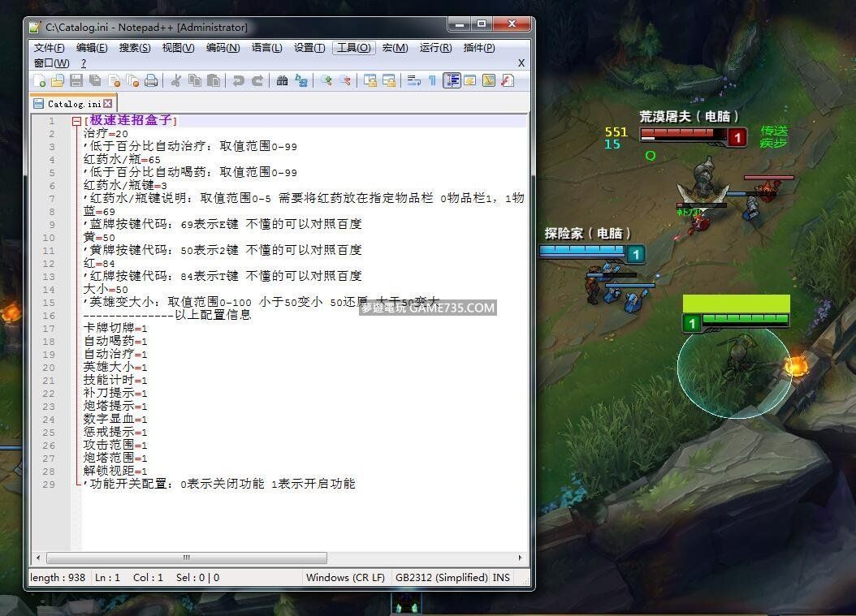Screen dimensions: 856x616
Task: Open the 编码(N) menu
Action: pos(223,48)
